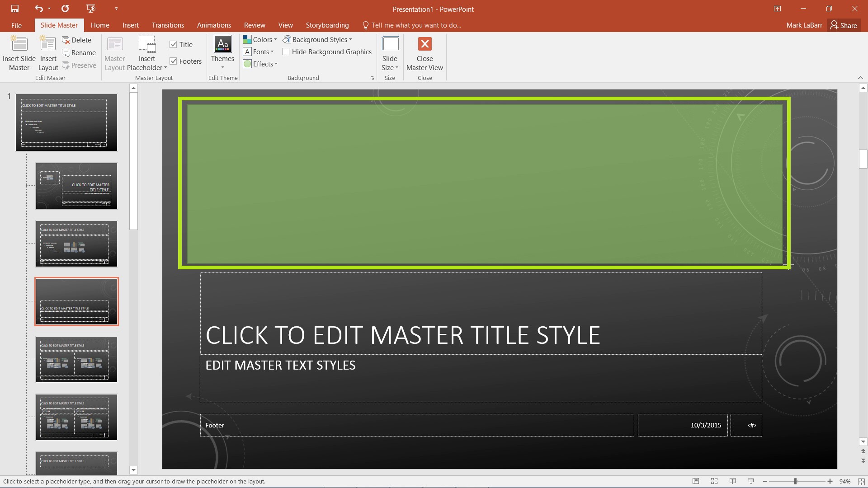
Task: Open the Insert ribbon tab
Action: (x=130, y=25)
